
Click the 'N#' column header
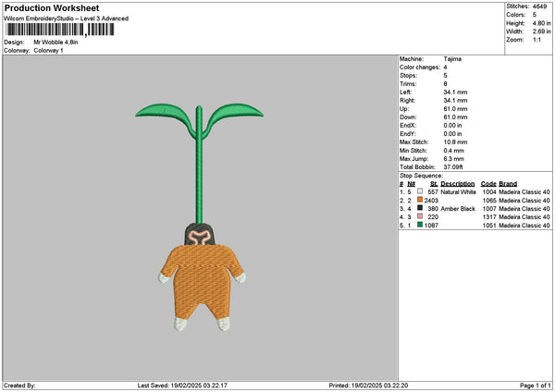[x=411, y=184]
